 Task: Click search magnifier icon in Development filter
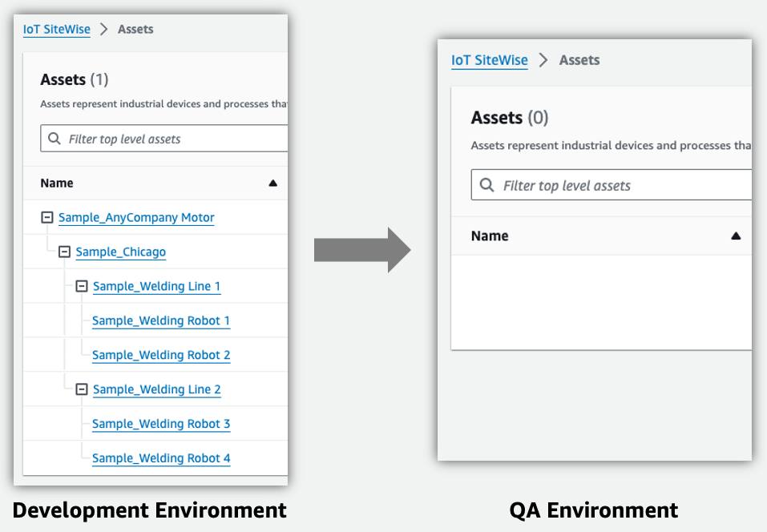[x=54, y=139]
